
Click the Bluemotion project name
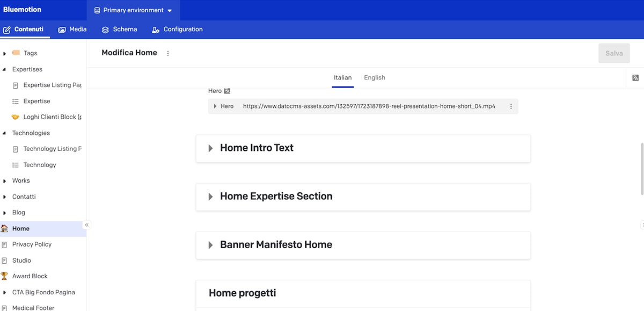[22, 10]
